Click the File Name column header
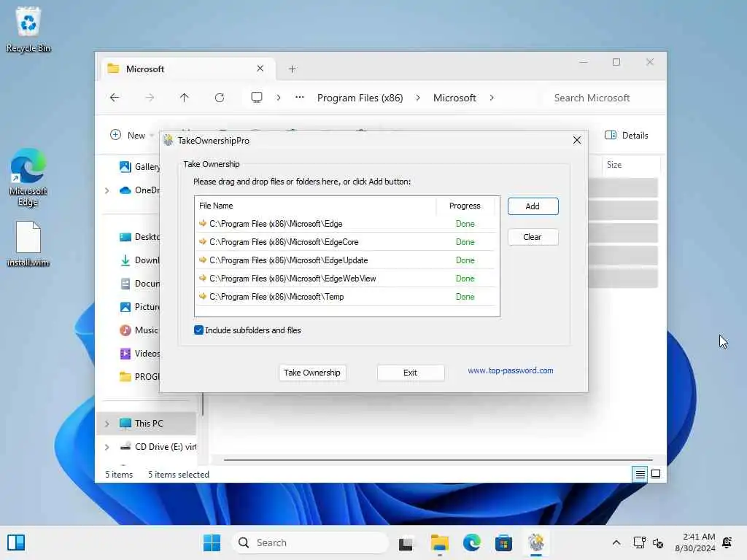Image resolution: width=747 pixels, height=560 pixels. click(x=315, y=206)
